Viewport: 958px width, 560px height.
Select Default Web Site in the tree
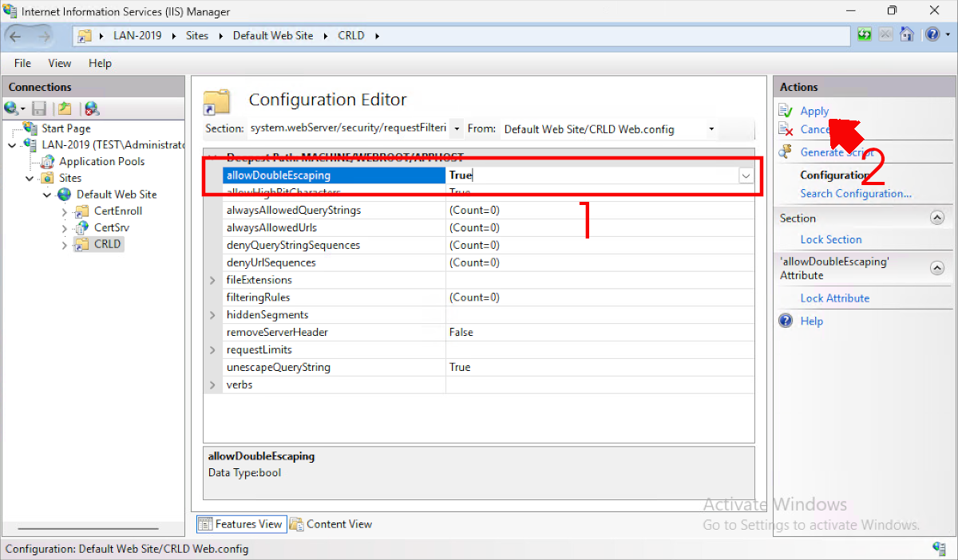point(117,194)
